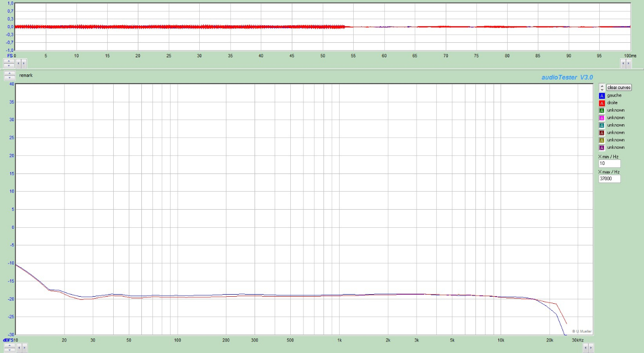Select the blue 'A' gauche channel icon
Viewport: 644px width, 353px height.
pos(602,95)
